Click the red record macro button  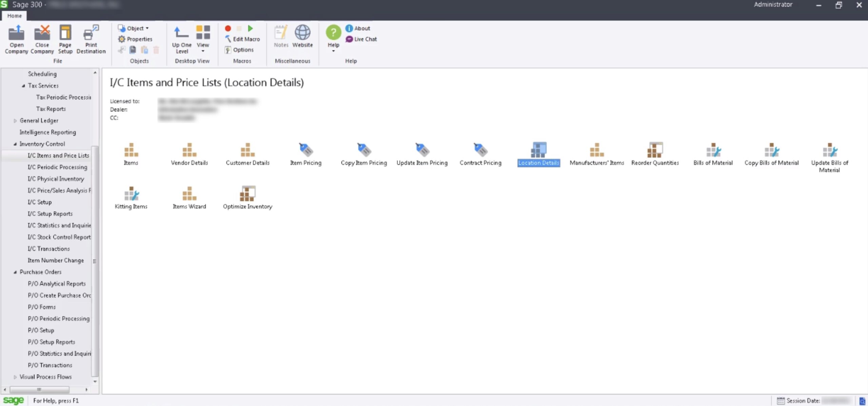click(228, 29)
